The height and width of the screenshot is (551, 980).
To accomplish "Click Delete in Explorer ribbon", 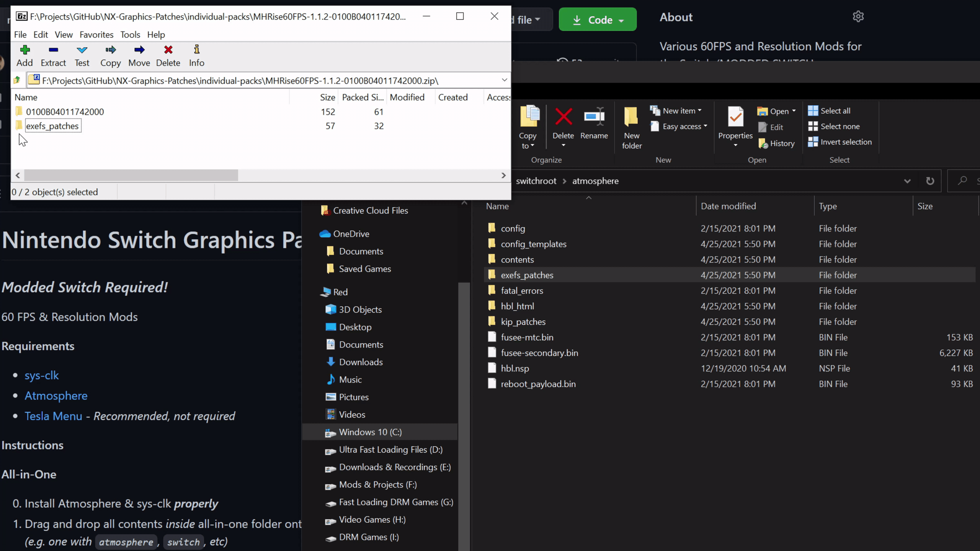I will click(x=563, y=127).
